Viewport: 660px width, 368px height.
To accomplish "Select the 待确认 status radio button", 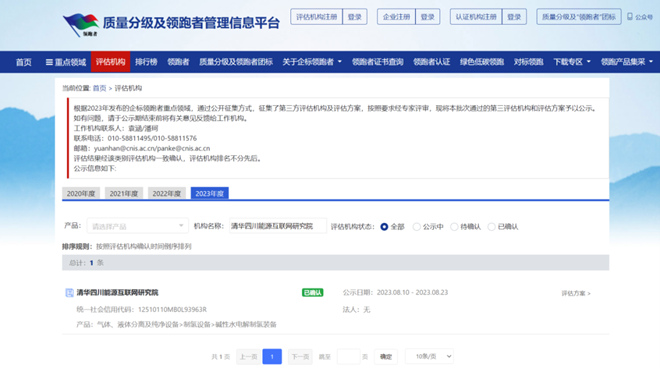I will [x=454, y=227].
